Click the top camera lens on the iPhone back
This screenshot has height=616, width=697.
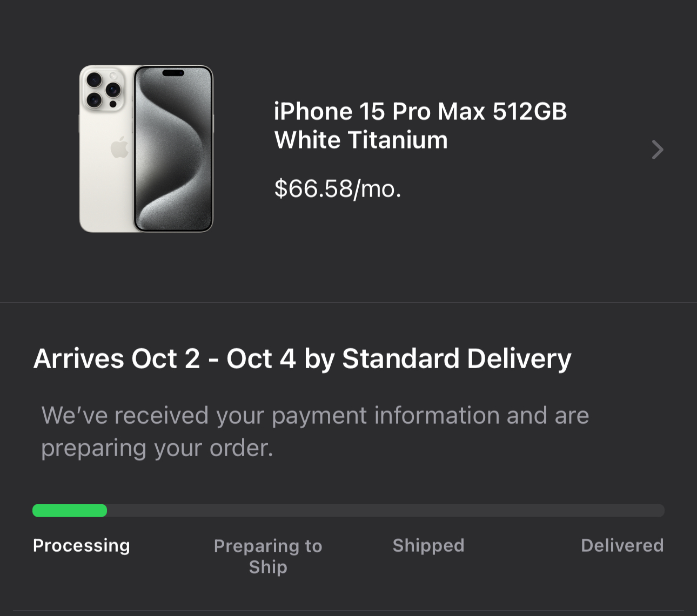[x=94, y=80]
